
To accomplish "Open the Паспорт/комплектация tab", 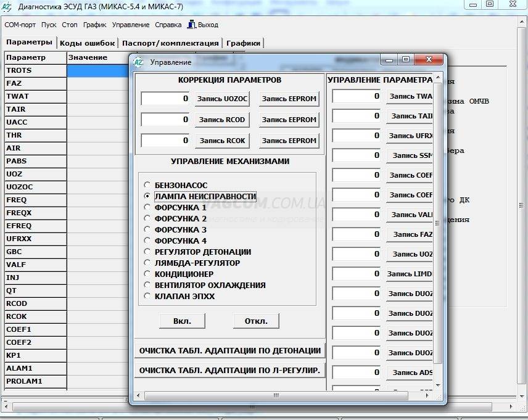I will pos(170,43).
